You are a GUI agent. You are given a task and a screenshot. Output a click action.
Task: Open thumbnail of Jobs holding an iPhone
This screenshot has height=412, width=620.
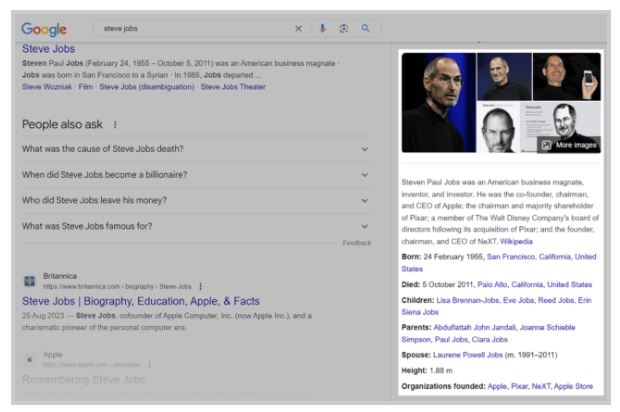[567, 77]
